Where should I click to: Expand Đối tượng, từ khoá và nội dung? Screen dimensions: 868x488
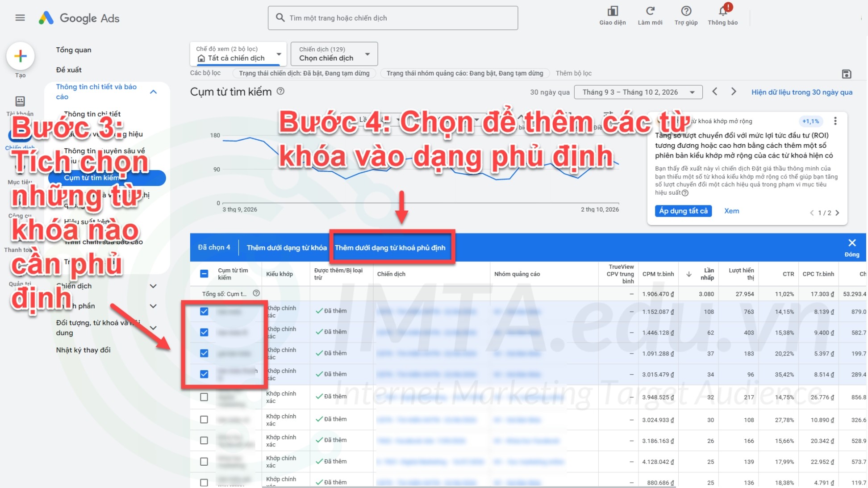(153, 328)
